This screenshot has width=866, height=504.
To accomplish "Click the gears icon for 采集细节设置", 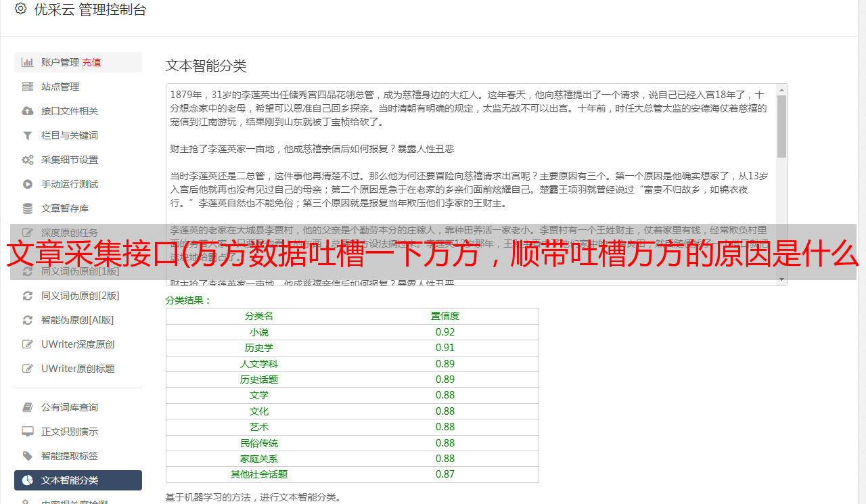I will 28,160.
